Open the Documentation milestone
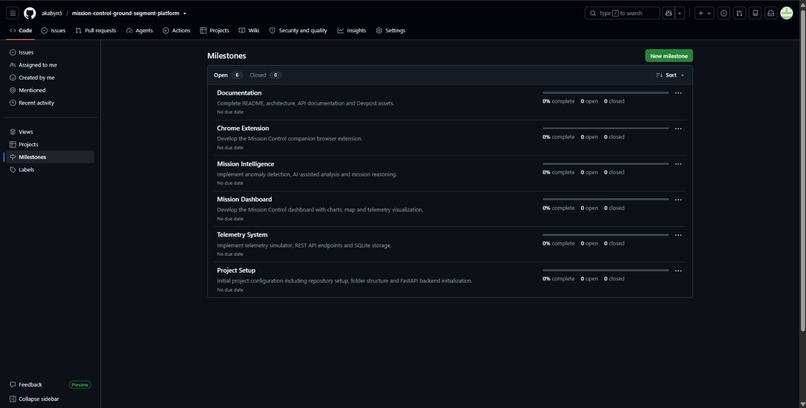The image size is (806, 408). pos(239,93)
